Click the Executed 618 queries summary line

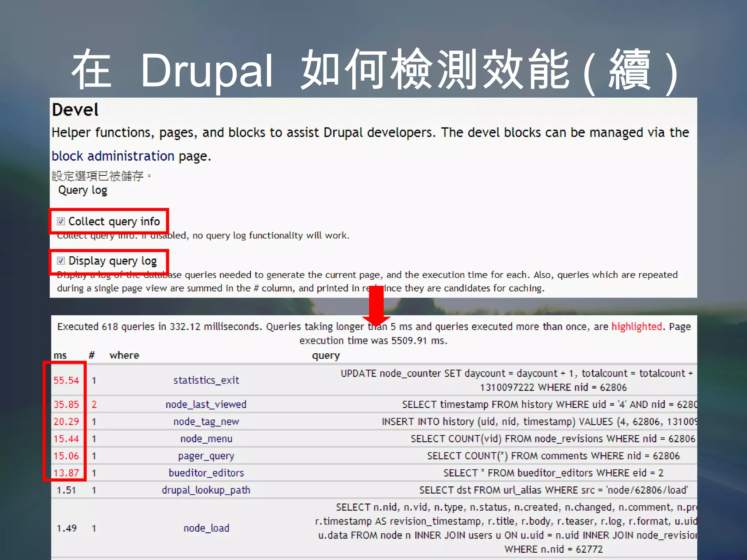click(x=374, y=333)
